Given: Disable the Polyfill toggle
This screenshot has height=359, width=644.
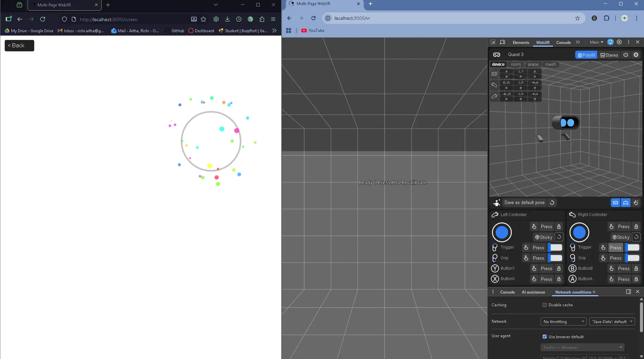Looking at the screenshot, I should click(x=587, y=55).
